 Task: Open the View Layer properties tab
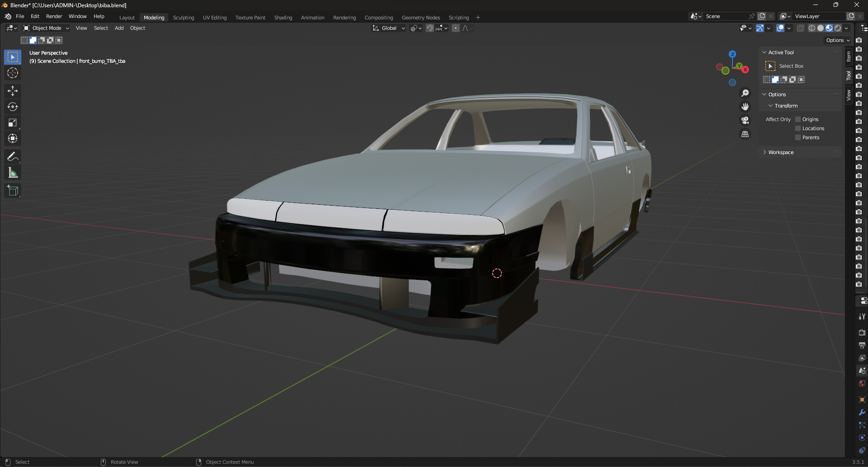(x=862, y=358)
